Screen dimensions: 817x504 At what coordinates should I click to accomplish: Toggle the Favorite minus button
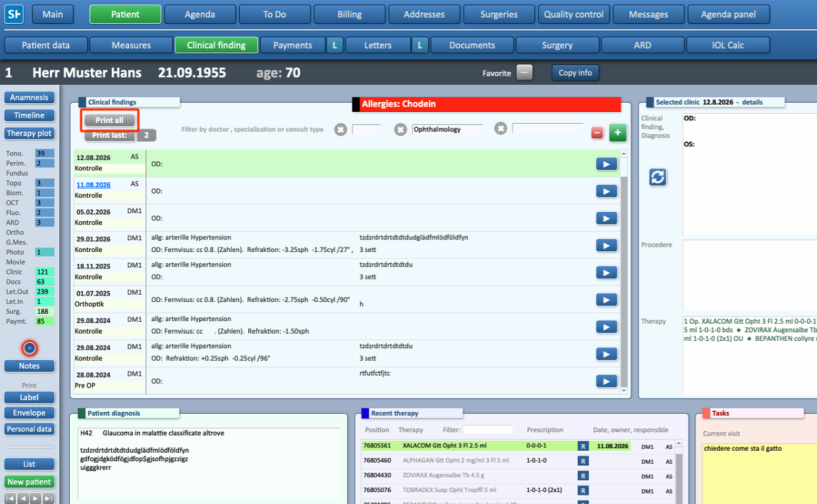click(525, 72)
